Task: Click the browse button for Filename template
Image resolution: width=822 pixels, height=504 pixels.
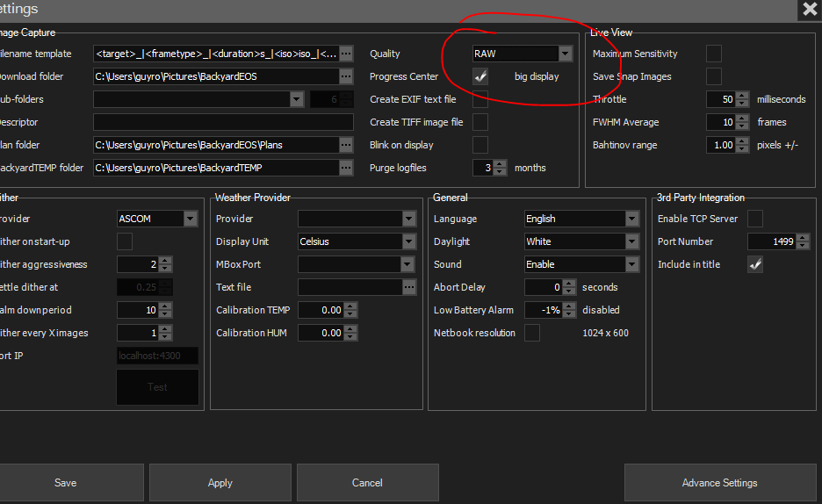Action: (x=346, y=54)
